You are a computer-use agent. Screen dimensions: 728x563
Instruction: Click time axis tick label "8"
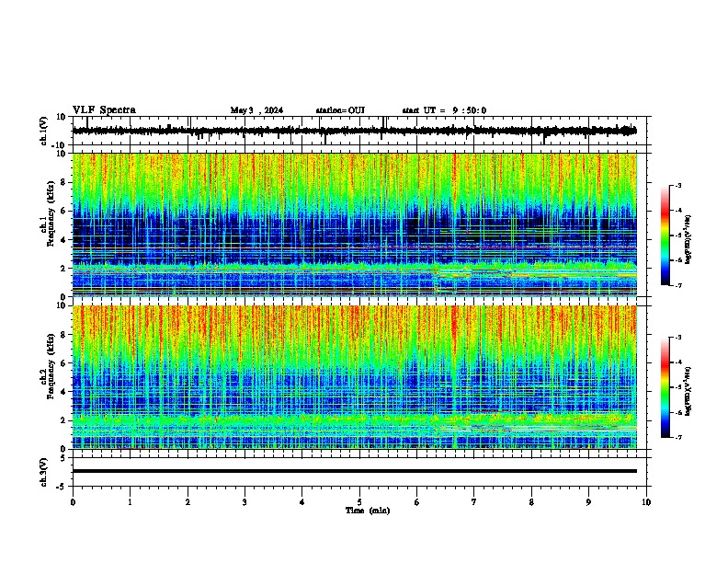(x=531, y=502)
